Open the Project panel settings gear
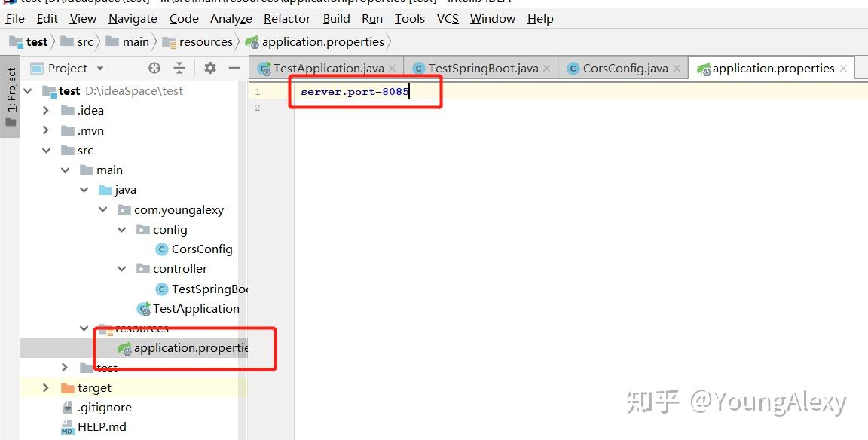 (x=209, y=68)
